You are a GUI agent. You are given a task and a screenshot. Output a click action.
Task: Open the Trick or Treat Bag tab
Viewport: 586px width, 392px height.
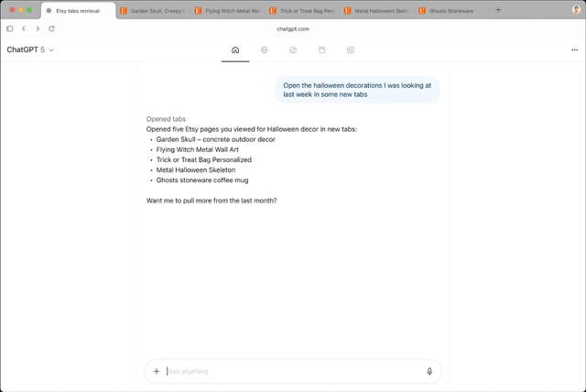tap(303, 11)
